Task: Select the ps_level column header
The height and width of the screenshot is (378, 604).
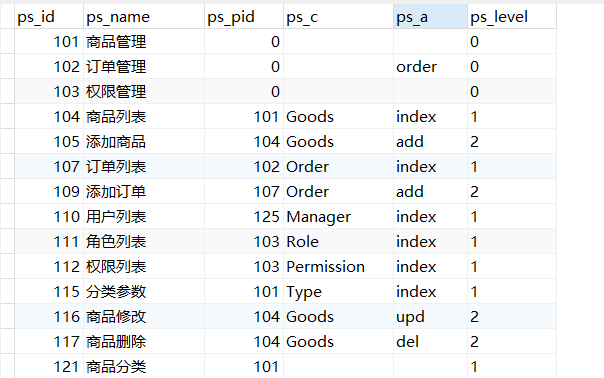Action: [512, 17]
